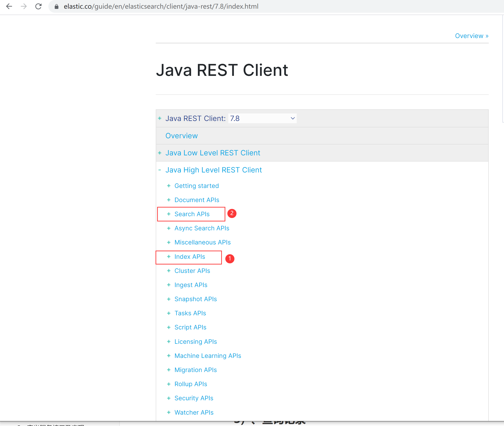Expand the Document APIs plus icon

169,200
